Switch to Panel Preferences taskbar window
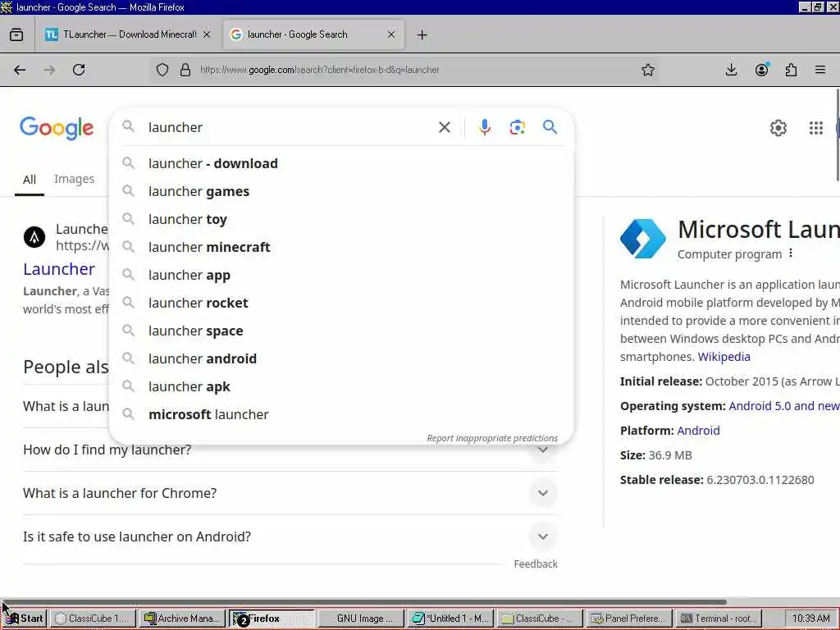This screenshot has height=630, width=840. 628,619
